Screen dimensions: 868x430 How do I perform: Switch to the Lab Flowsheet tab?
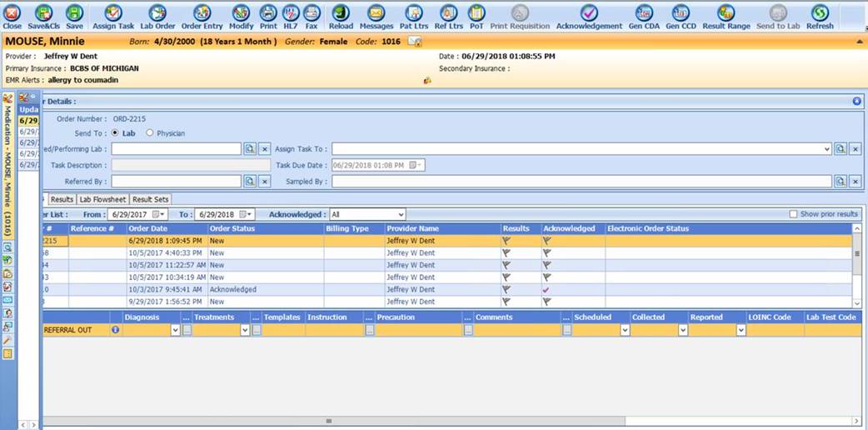(102, 199)
